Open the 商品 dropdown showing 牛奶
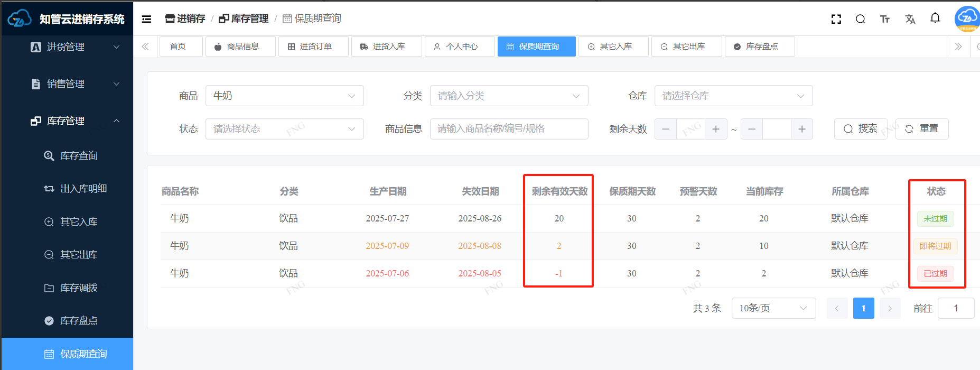The width and height of the screenshot is (980, 370). tap(284, 96)
